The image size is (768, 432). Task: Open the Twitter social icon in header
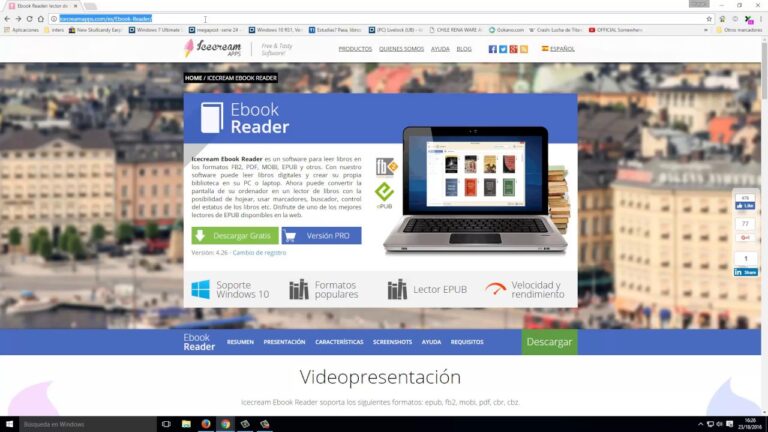[503, 49]
